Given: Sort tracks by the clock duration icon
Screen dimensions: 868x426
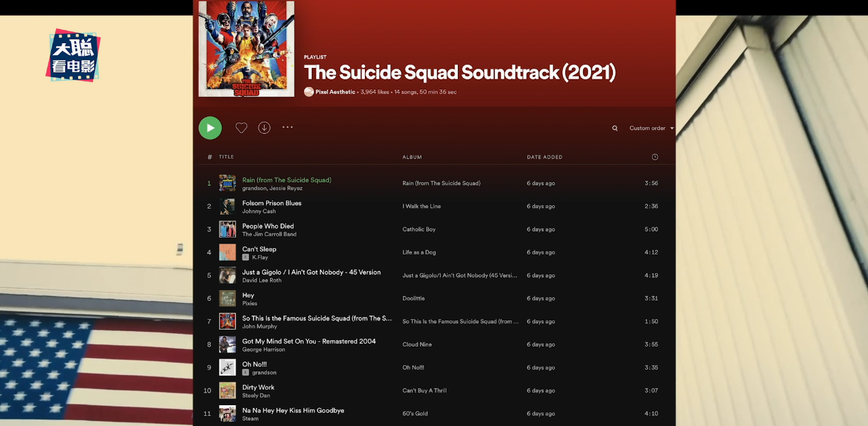Looking at the screenshot, I should point(655,157).
